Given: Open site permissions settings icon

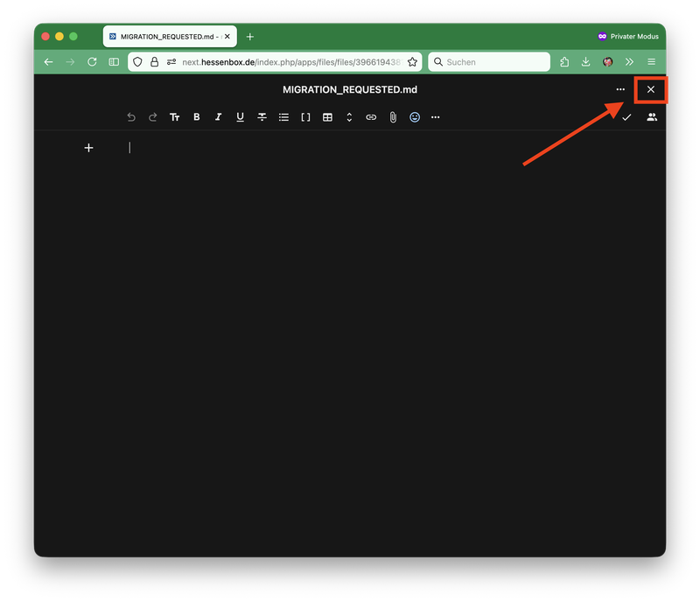Looking at the screenshot, I should (x=171, y=62).
